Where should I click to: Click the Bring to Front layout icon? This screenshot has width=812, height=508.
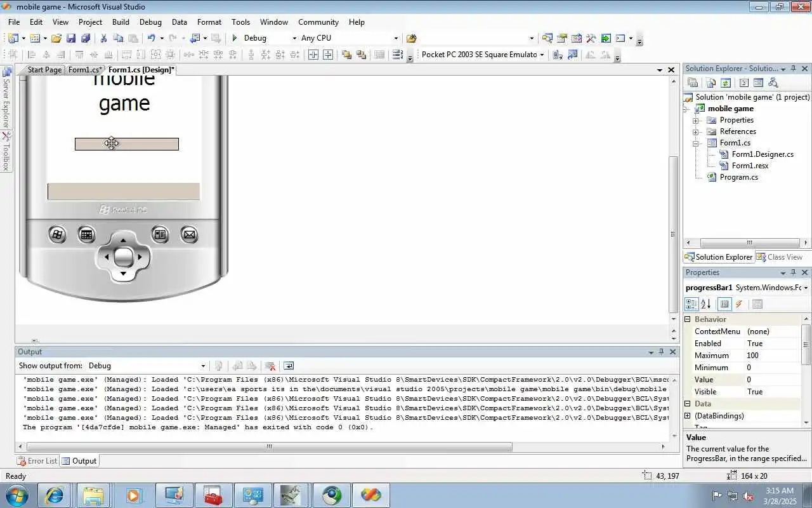point(346,55)
